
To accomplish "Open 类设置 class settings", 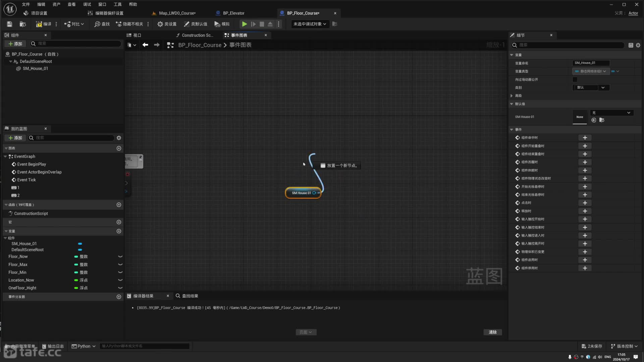I will click(x=167, y=24).
